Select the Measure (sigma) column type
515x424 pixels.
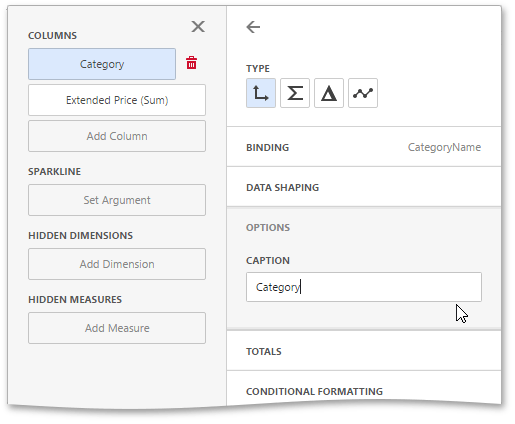point(295,93)
